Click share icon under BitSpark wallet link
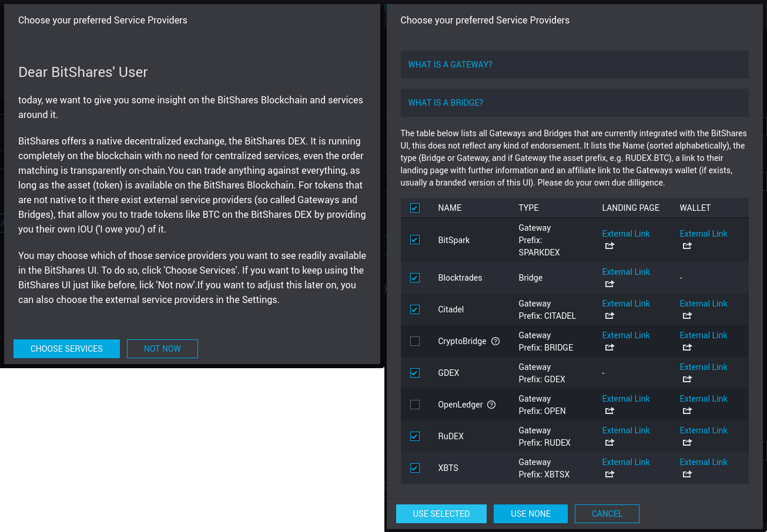The width and height of the screenshot is (767, 532). [687, 246]
